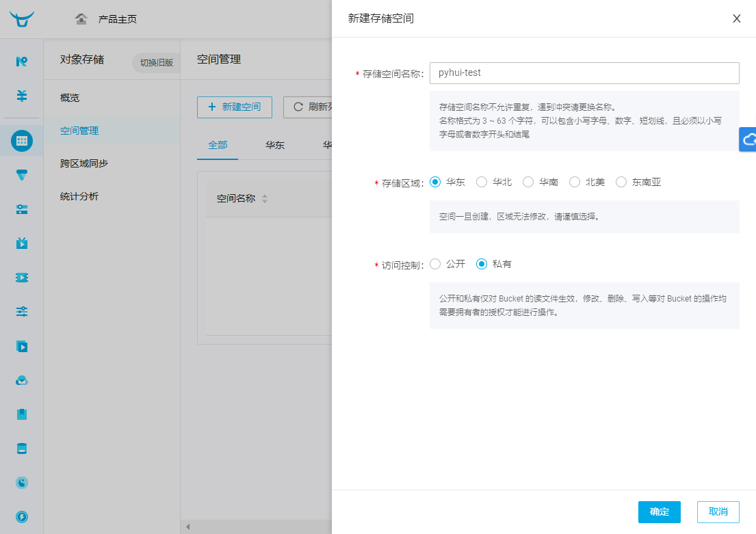The height and width of the screenshot is (534, 756).
Task: Click the lightning icon at sidebar bottom
Action: (x=21, y=517)
